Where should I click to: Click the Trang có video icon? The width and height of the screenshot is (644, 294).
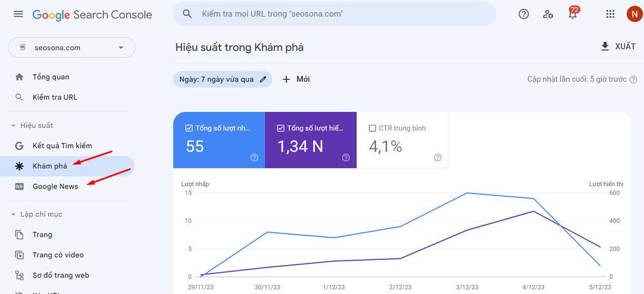pos(19,255)
